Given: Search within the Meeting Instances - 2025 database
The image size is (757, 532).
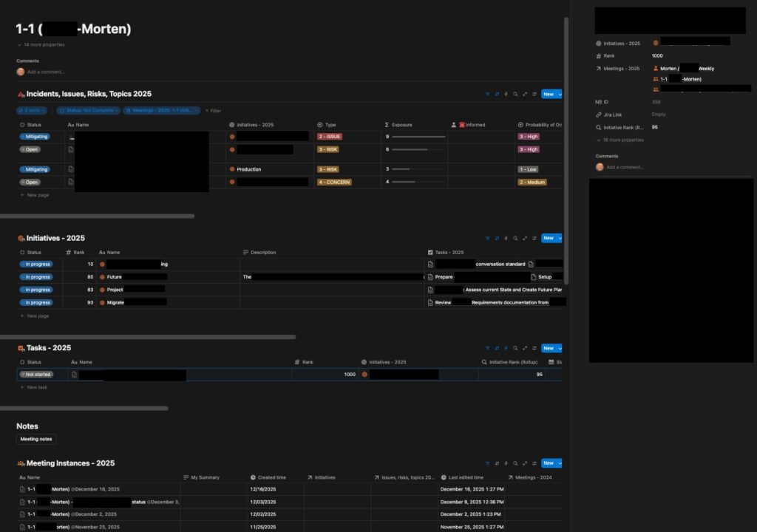Looking at the screenshot, I should [515, 463].
